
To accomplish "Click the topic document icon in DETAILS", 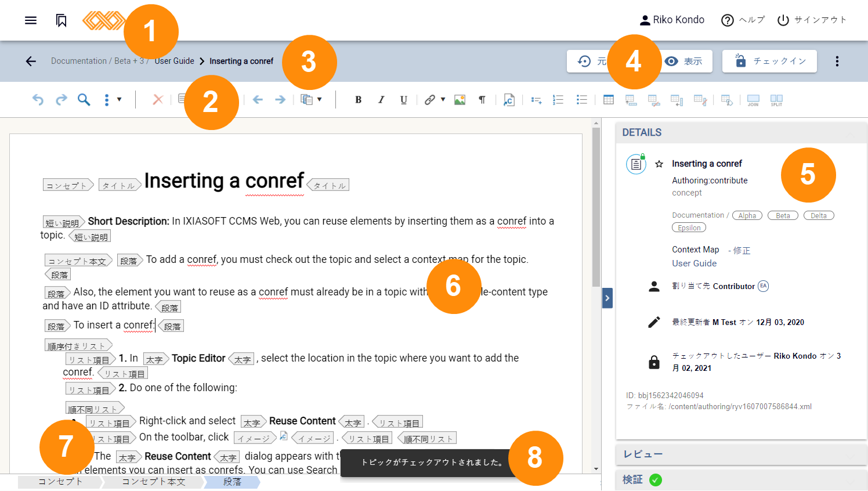I will [x=636, y=164].
